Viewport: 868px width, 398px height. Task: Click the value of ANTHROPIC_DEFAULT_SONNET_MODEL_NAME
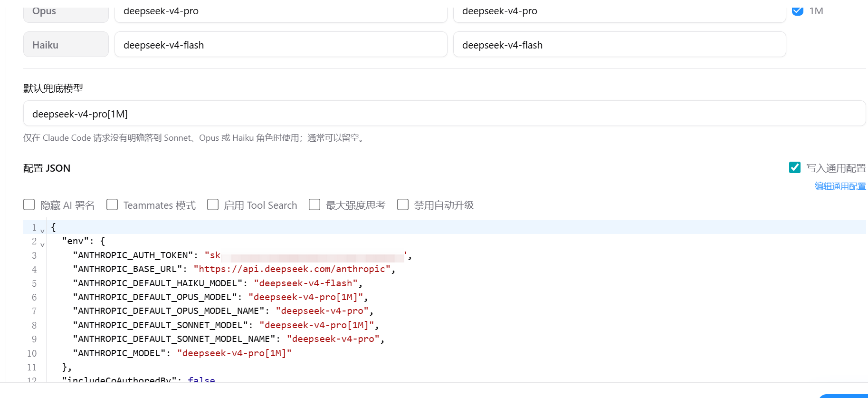[x=334, y=339]
